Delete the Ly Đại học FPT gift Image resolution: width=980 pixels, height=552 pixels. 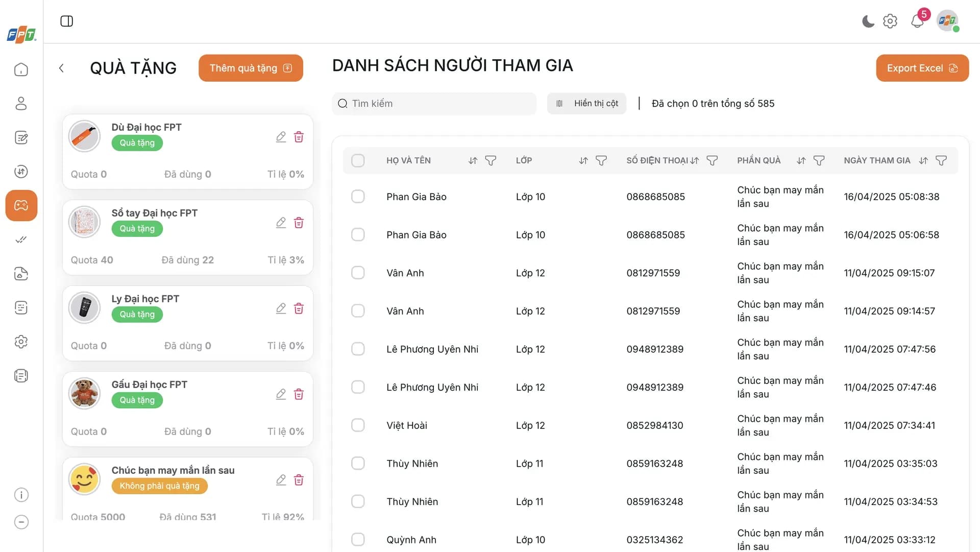pos(299,308)
